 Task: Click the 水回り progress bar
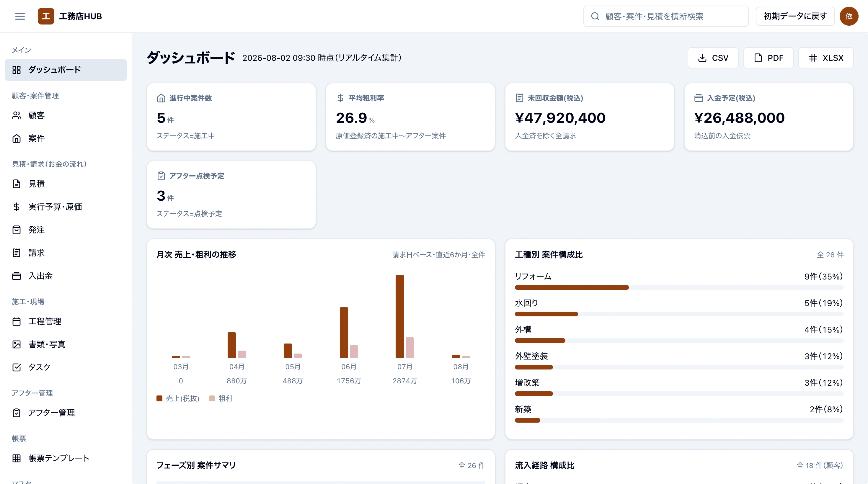click(x=679, y=314)
